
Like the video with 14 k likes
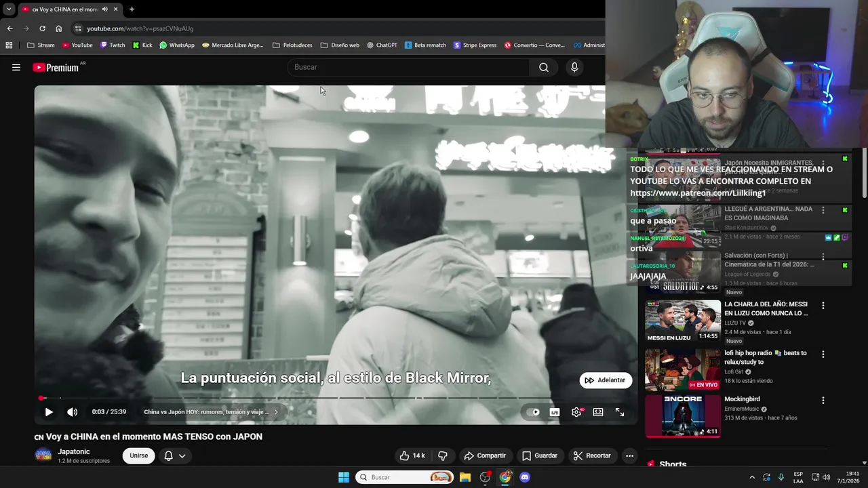pyautogui.click(x=412, y=455)
